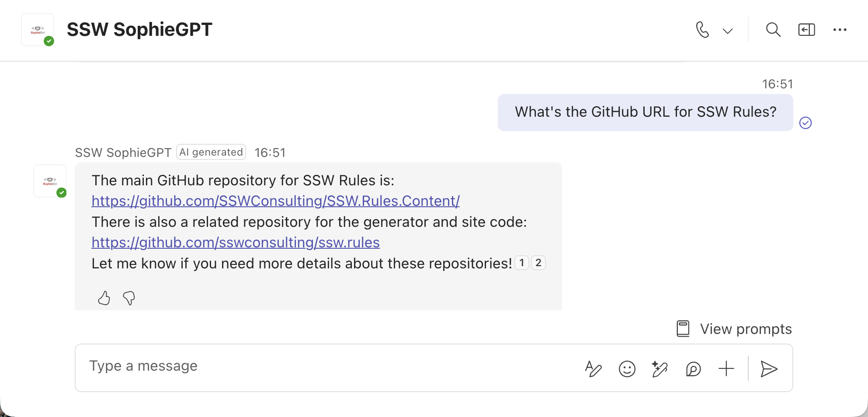Start an audio call with SophieGPT
Viewport: 868px width, 417px height.
702,30
